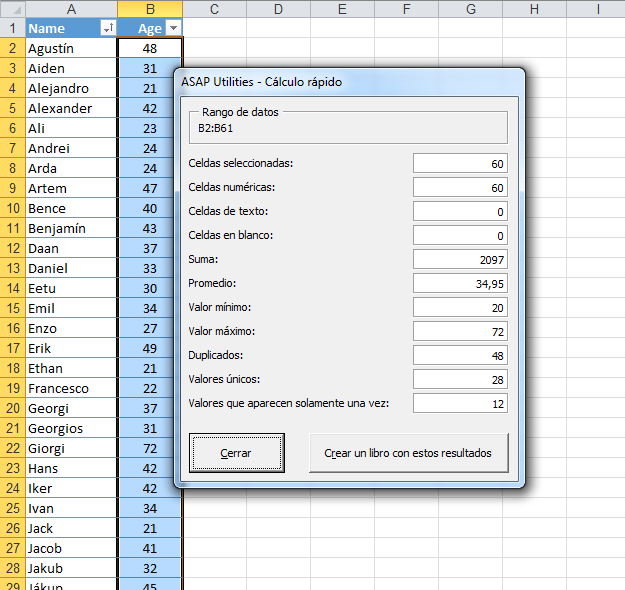Viewport: 625px width, 590px height.
Task: Click cell containing Andrei
Action: (71, 148)
